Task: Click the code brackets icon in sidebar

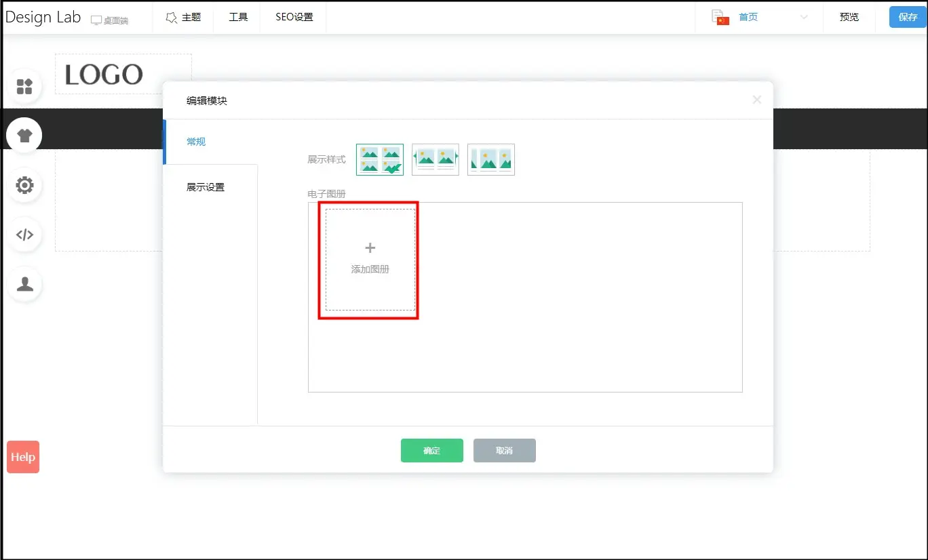Action: coord(24,235)
